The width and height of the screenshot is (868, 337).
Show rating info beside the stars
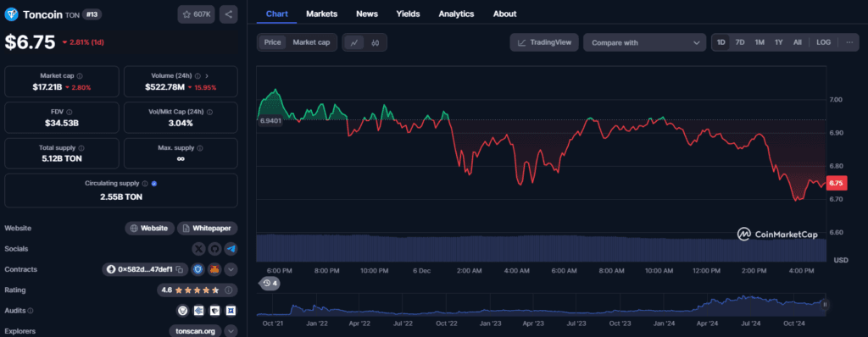(x=229, y=290)
